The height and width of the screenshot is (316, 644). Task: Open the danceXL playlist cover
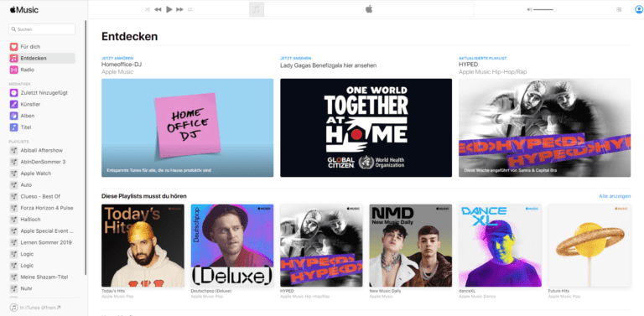(501, 246)
